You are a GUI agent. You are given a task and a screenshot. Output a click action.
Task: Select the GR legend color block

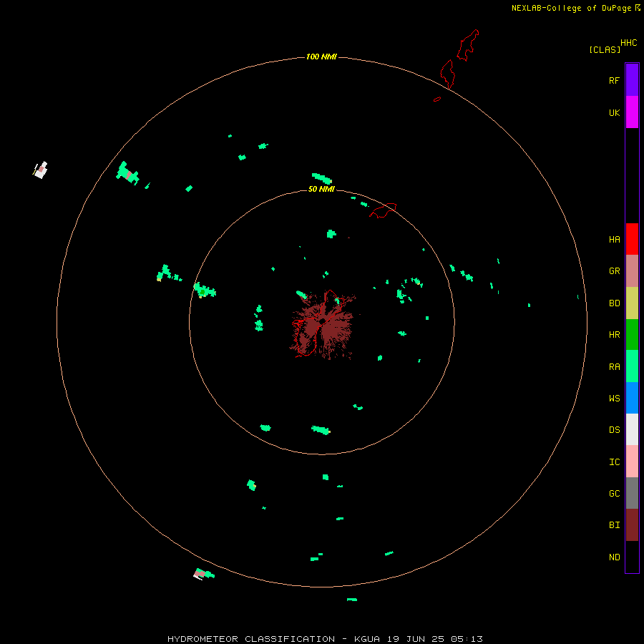point(632,271)
